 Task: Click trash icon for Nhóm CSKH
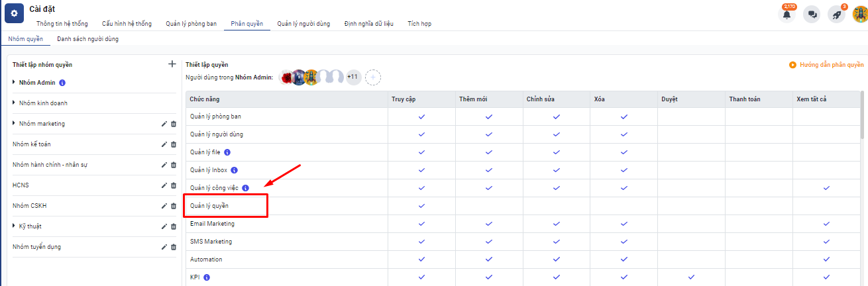[174, 206]
